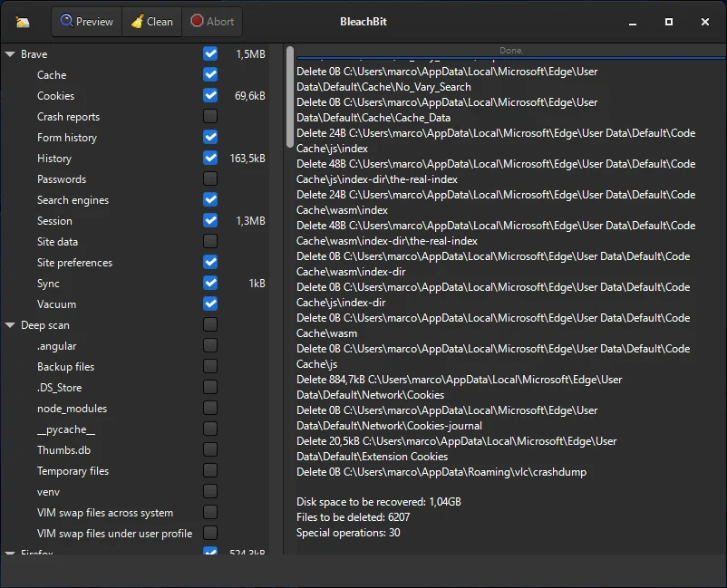Click 'Special operations: 30' text
The height and width of the screenshot is (588, 727).
click(x=348, y=533)
